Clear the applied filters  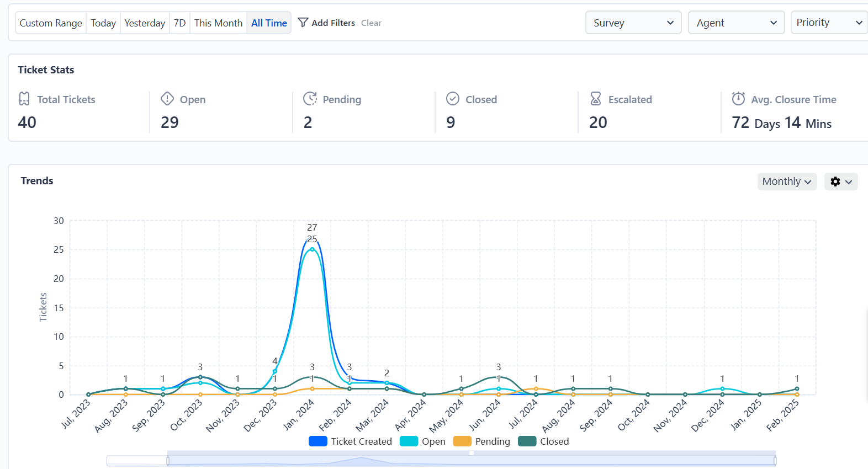[371, 23]
